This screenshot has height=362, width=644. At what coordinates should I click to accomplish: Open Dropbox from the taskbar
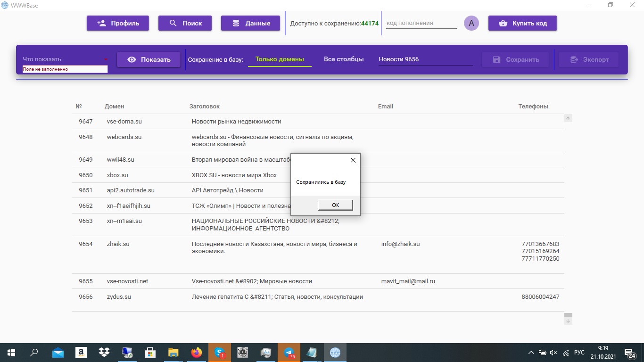click(104, 353)
